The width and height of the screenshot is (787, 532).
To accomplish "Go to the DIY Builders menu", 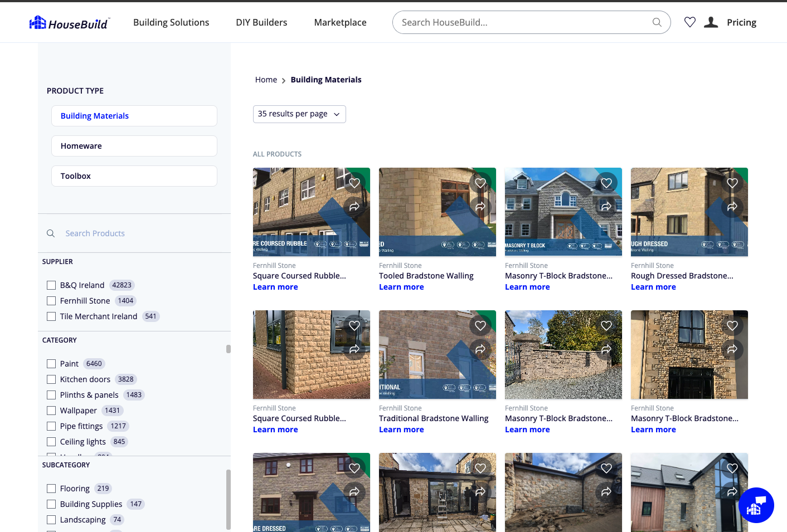I will (x=261, y=22).
